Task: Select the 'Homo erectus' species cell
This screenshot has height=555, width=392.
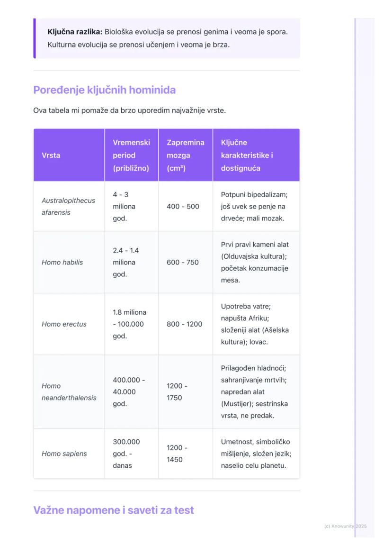Action: click(x=64, y=325)
